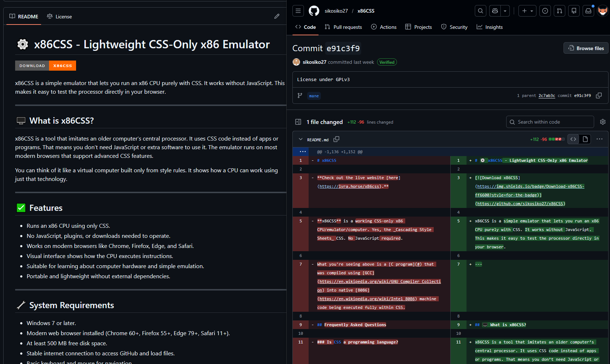
Task: Open the notifications inbox icon
Action: tap(588, 11)
